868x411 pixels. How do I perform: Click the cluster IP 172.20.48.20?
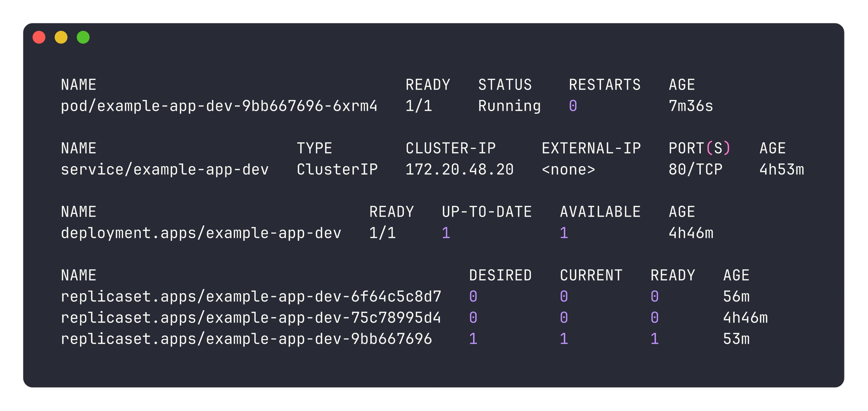pos(460,170)
